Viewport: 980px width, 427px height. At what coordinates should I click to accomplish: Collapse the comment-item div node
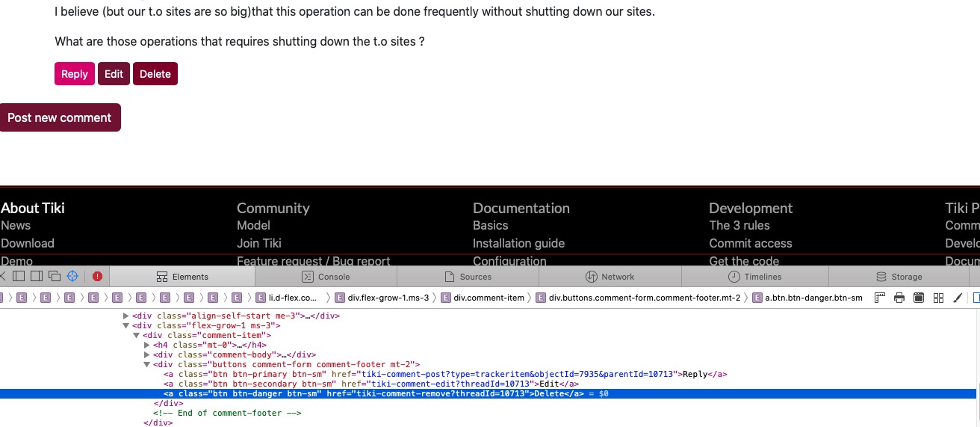pyautogui.click(x=136, y=336)
